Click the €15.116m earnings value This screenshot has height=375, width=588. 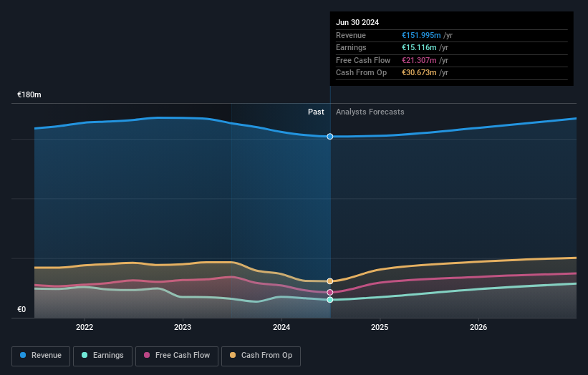pyautogui.click(x=419, y=47)
